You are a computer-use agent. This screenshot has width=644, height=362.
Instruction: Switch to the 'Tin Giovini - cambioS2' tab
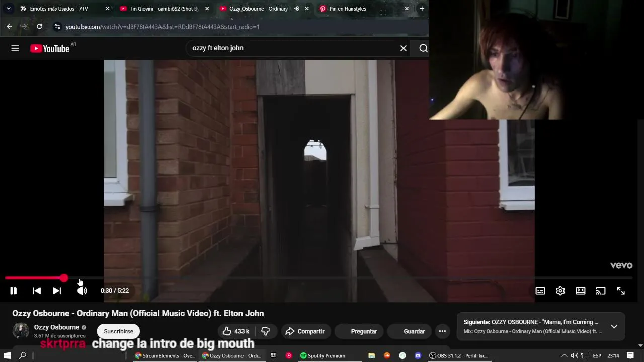tap(164, 9)
